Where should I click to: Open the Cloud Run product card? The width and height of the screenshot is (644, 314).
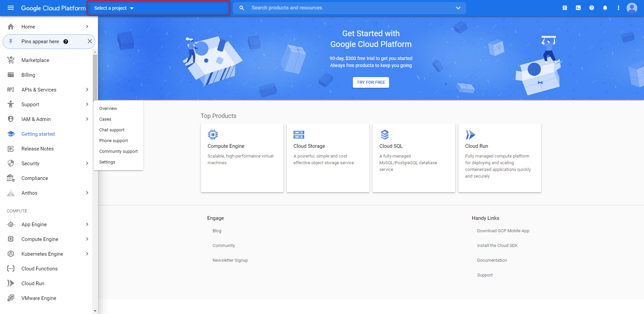click(x=500, y=158)
